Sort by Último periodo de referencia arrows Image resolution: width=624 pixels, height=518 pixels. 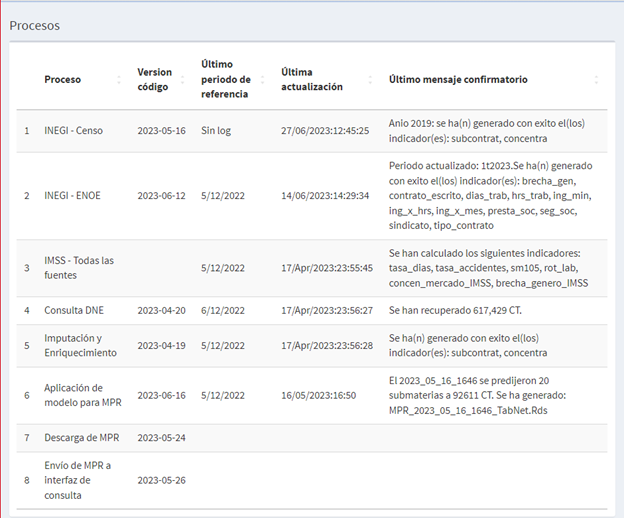264,80
